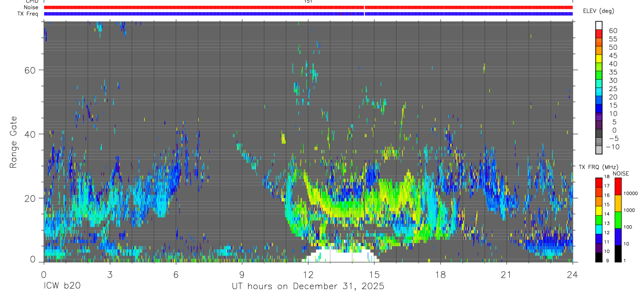Click the red top segment of TX FRQ bar
This screenshot has width=644, height=297.
click(598, 182)
